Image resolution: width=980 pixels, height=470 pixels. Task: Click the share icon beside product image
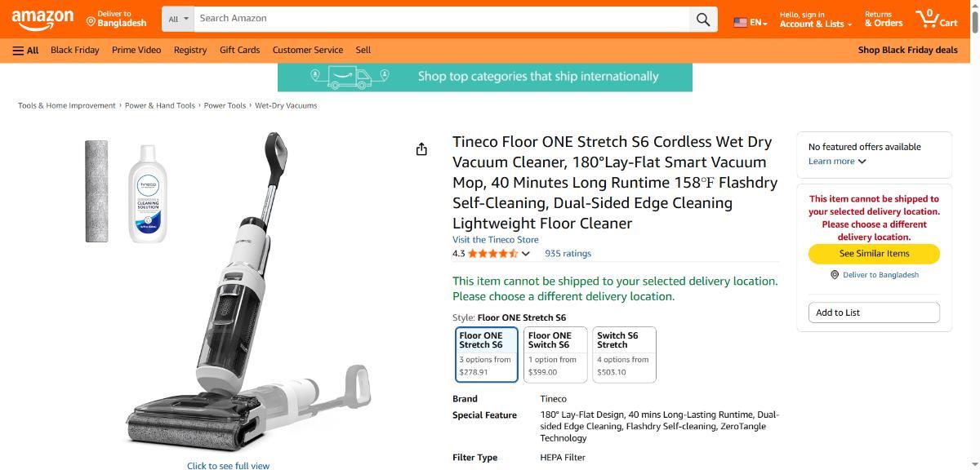tap(421, 149)
